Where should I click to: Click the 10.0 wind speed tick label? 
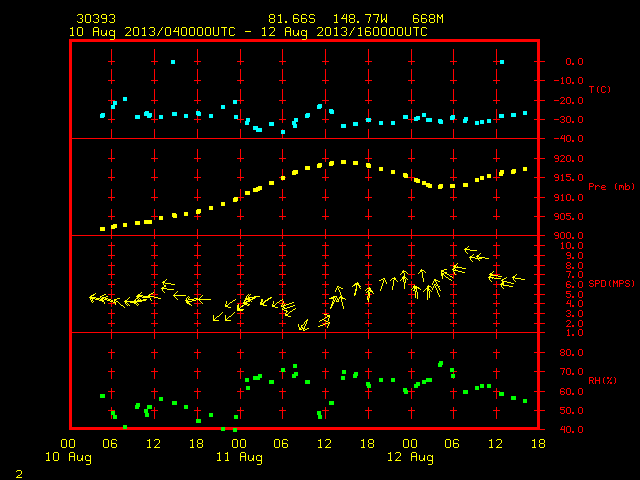pos(571,246)
